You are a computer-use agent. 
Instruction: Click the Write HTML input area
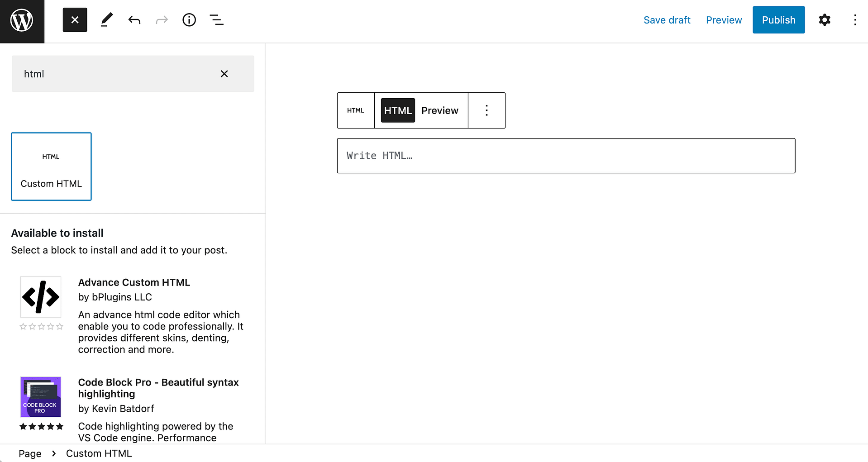[566, 155]
